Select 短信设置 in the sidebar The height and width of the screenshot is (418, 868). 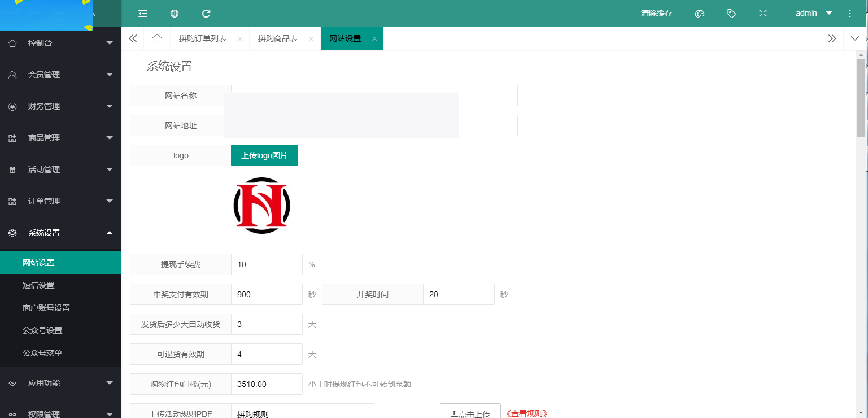[38, 285]
